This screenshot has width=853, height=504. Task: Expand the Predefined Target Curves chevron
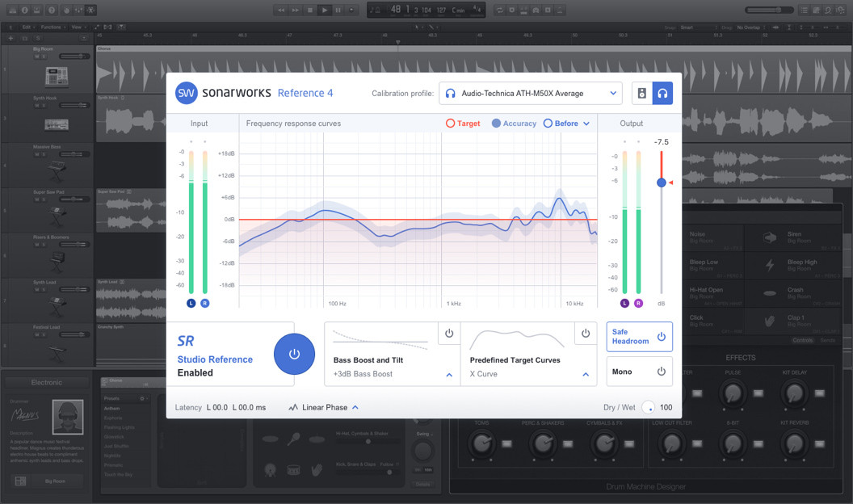586,375
